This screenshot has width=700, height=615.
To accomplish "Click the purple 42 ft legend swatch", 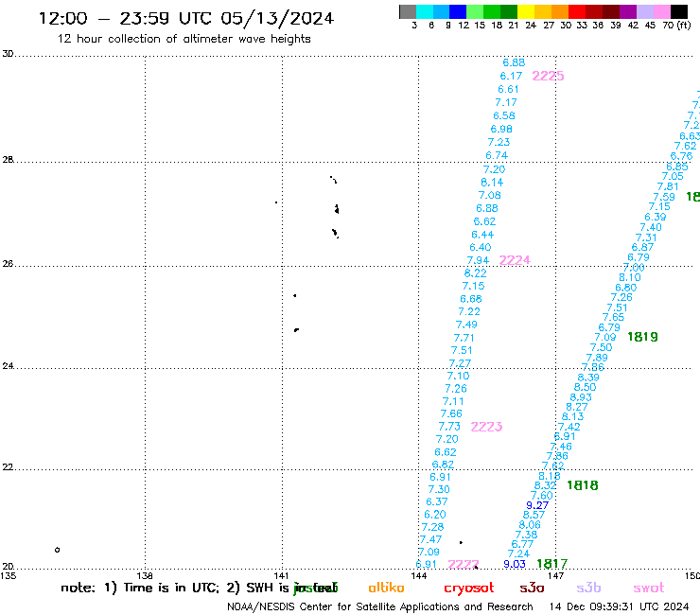I will pyautogui.click(x=627, y=11).
